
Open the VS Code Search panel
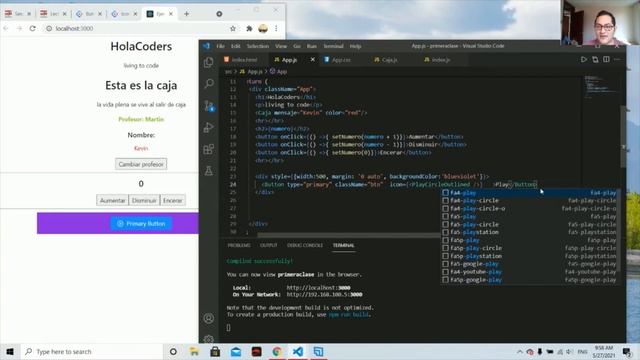(209, 84)
